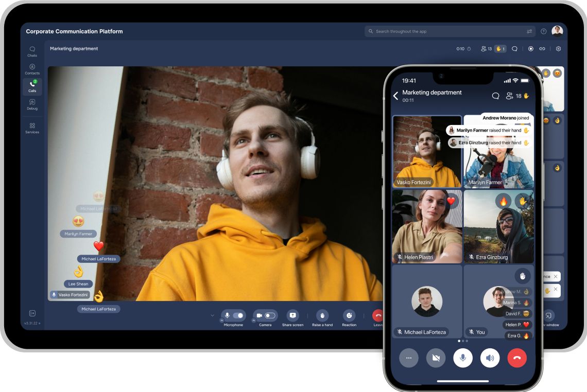
Task: Toggle the raised hands counter filter
Action: click(500, 49)
